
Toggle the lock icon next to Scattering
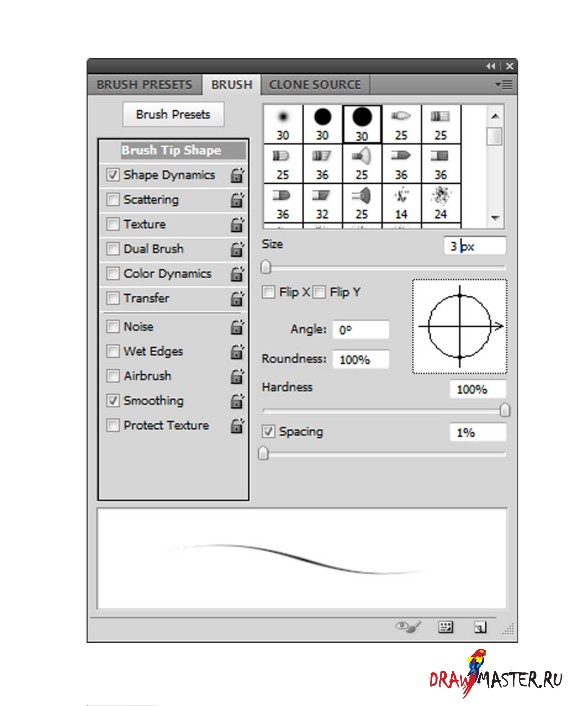pos(237,200)
